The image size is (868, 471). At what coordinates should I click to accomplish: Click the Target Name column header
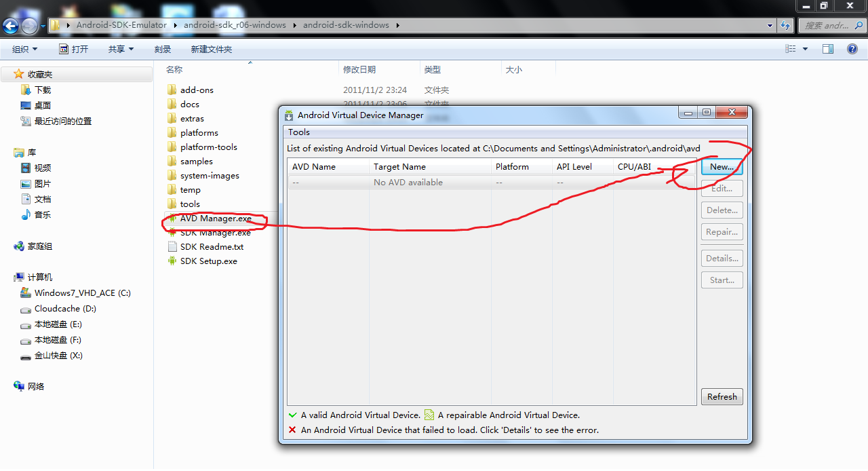pos(430,166)
